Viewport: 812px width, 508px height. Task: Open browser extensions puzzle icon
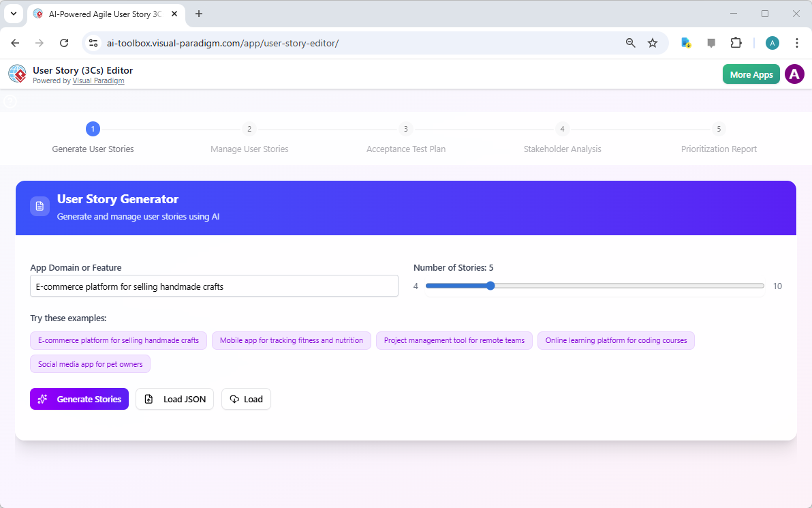click(x=736, y=42)
